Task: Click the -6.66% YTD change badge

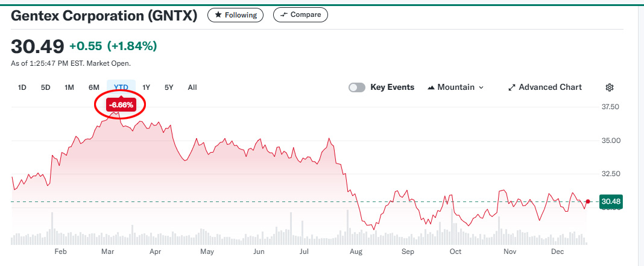Action: pos(121,105)
